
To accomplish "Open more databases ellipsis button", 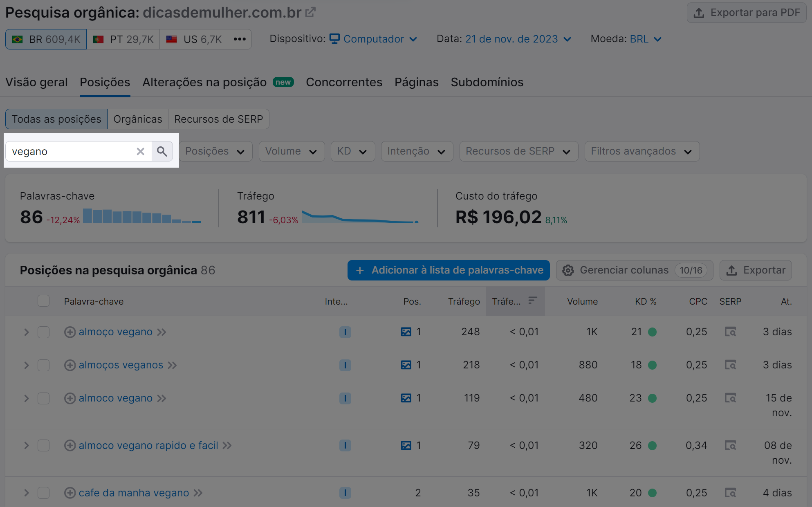I will [x=240, y=39].
